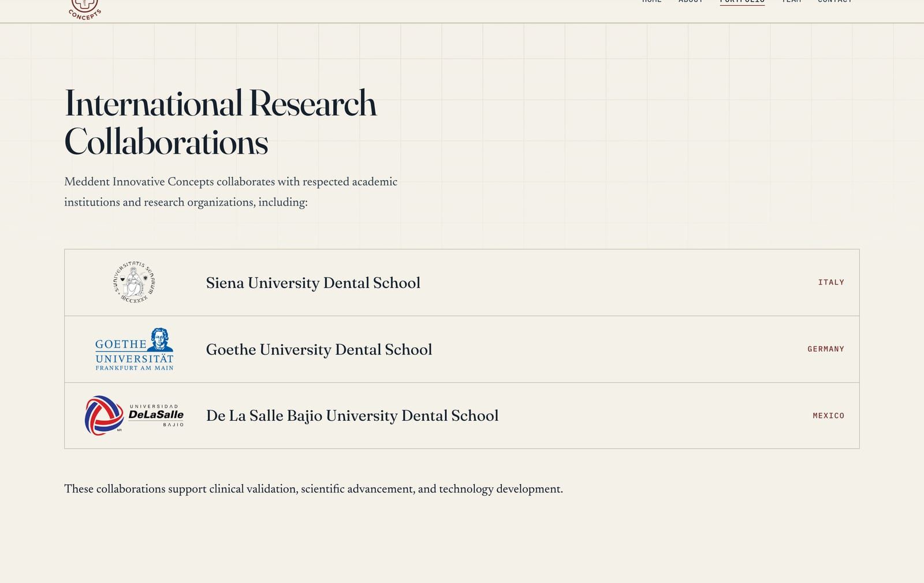The image size is (924, 583).
Task: Click the Universidad De La Salle Bajio logo
Action: [x=135, y=416]
